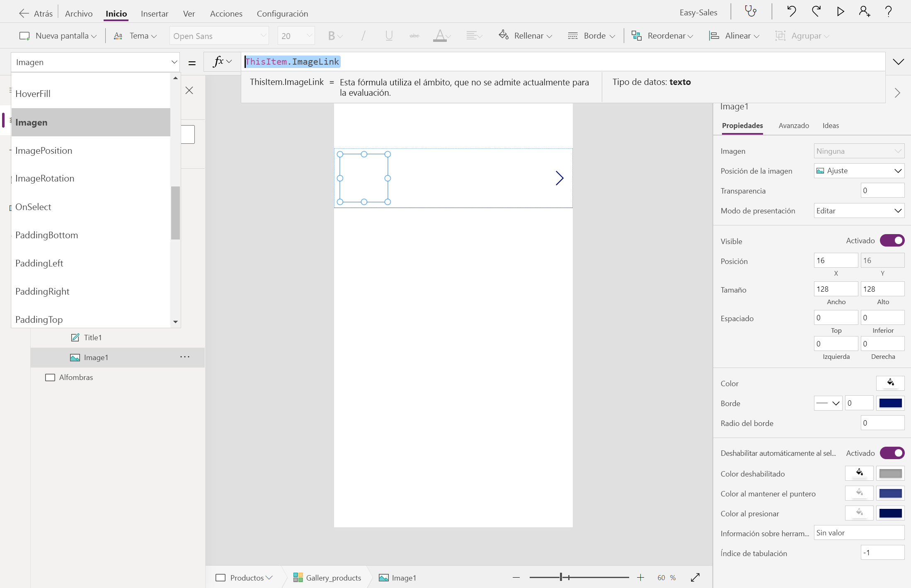Disable the Visible toggle
This screenshot has width=911, height=588.
tap(892, 240)
